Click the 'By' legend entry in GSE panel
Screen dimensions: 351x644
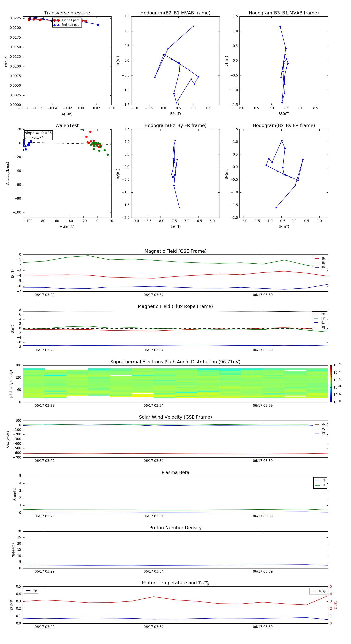click(320, 263)
